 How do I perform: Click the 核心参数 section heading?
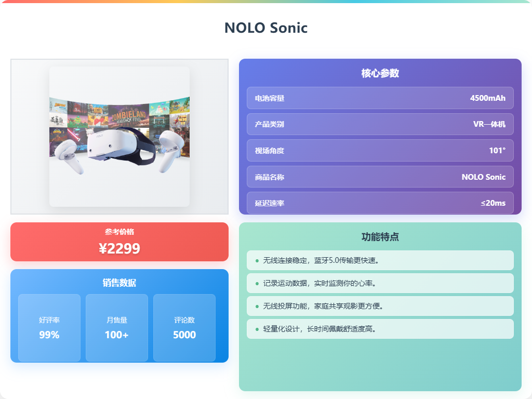coord(380,73)
